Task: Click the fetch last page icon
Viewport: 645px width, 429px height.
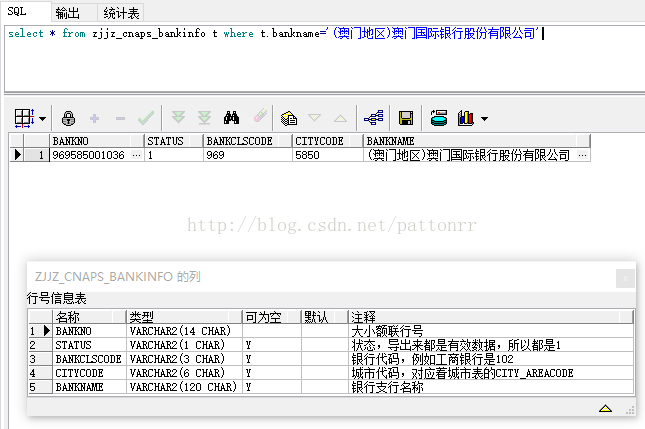Action: pos(204,118)
